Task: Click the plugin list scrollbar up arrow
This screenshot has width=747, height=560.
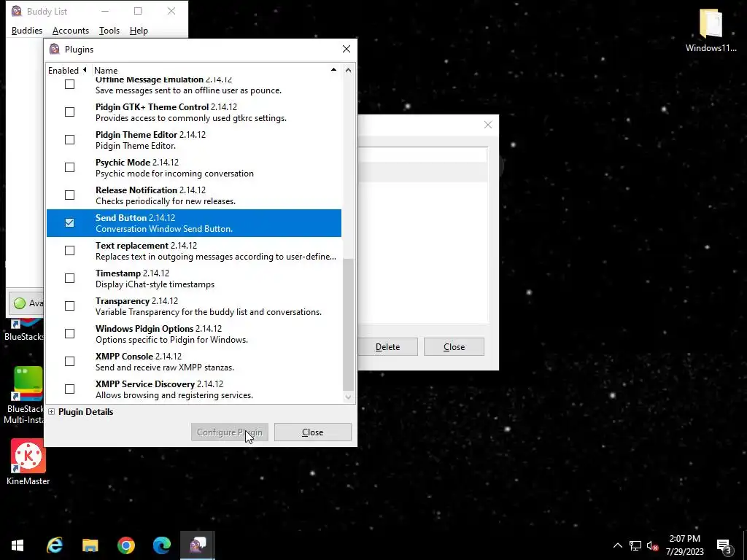Action: [348, 71]
